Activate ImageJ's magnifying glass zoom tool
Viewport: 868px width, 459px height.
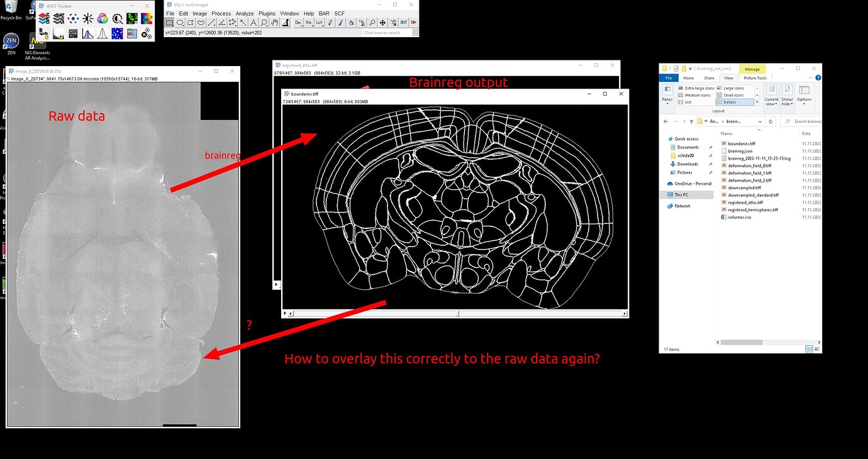(264, 22)
